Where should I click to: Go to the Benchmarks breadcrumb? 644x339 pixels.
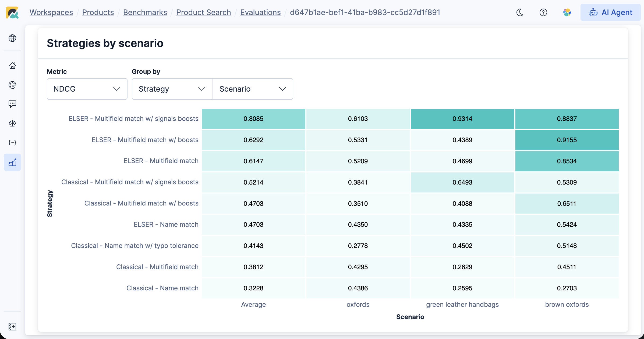tap(145, 12)
